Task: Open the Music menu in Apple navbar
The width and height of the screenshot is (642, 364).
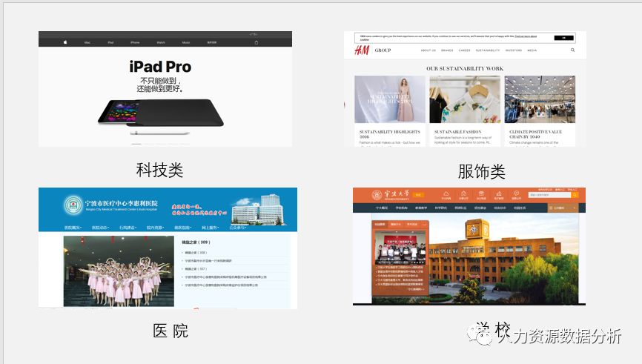Action: click(186, 42)
